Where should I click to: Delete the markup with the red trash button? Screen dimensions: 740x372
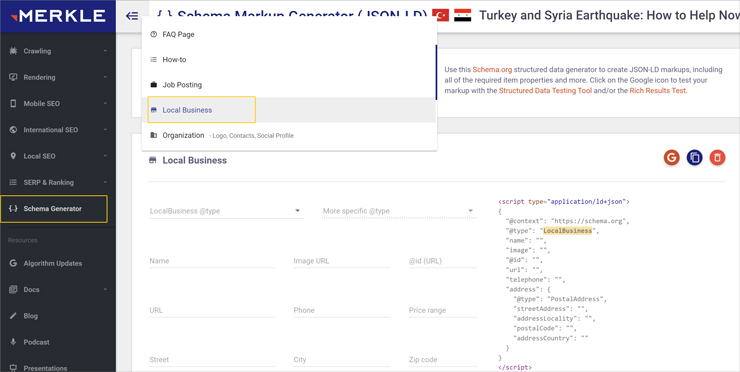(x=717, y=158)
